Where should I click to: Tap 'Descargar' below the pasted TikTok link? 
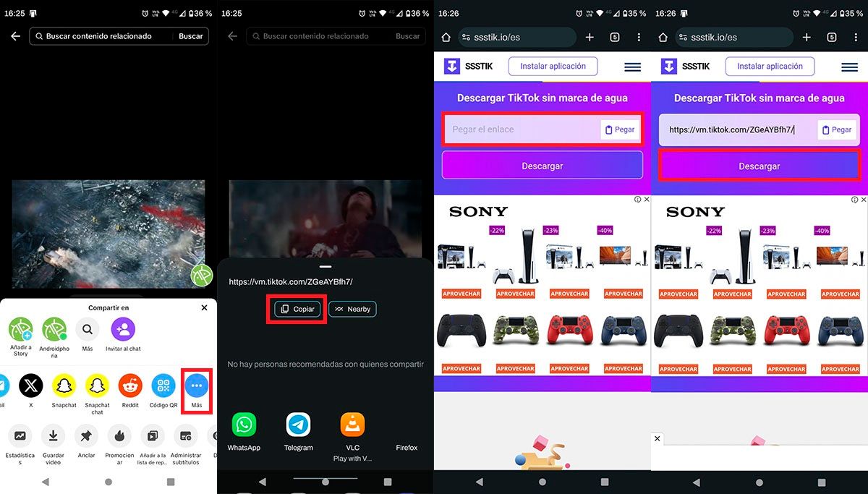point(759,166)
